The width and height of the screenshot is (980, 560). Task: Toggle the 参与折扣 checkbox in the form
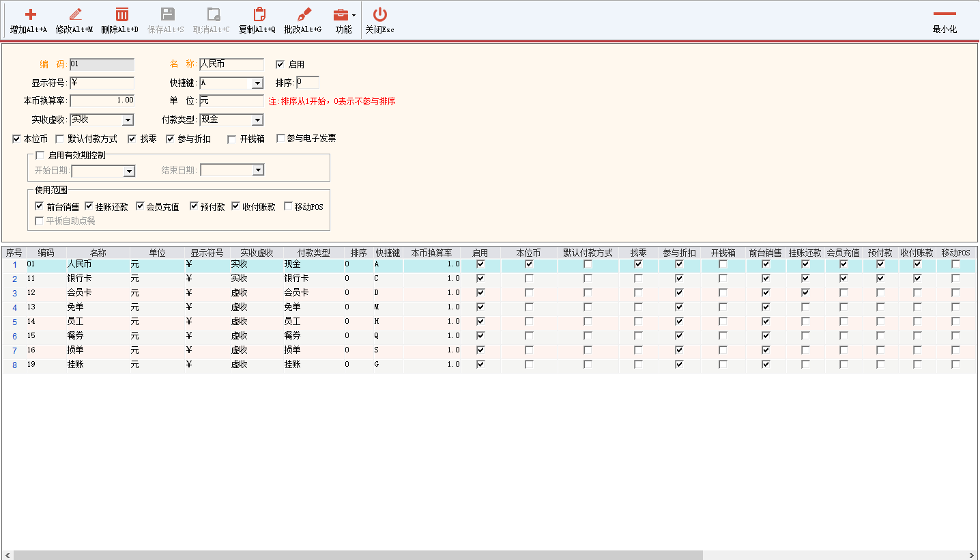[x=171, y=139]
